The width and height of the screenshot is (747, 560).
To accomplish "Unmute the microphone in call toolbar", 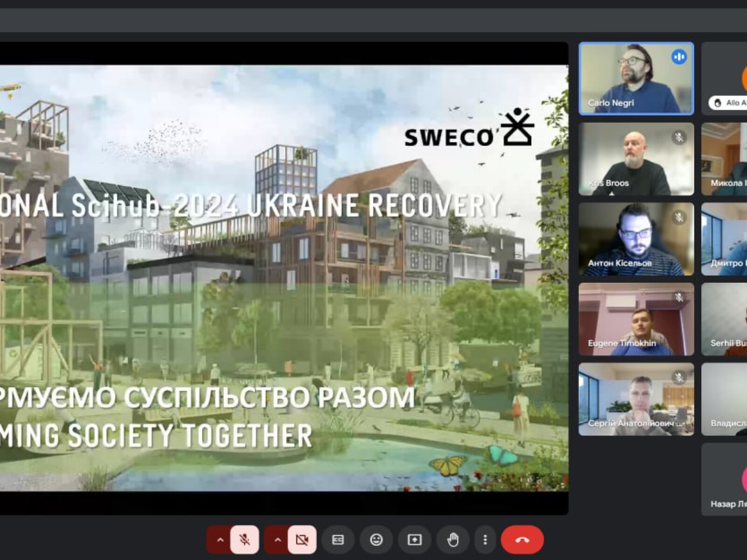I will pyautogui.click(x=244, y=540).
